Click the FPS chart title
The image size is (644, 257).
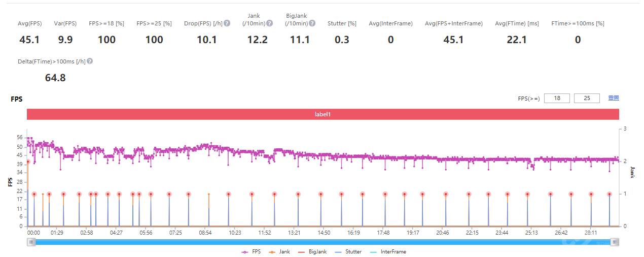[x=17, y=100]
